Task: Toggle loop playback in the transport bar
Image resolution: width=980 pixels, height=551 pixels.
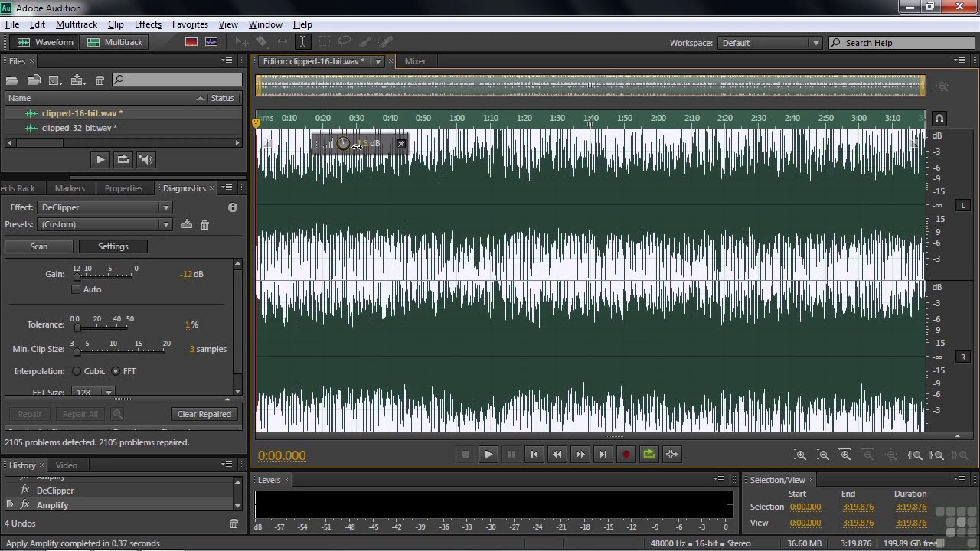Action: click(x=649, y=454)
